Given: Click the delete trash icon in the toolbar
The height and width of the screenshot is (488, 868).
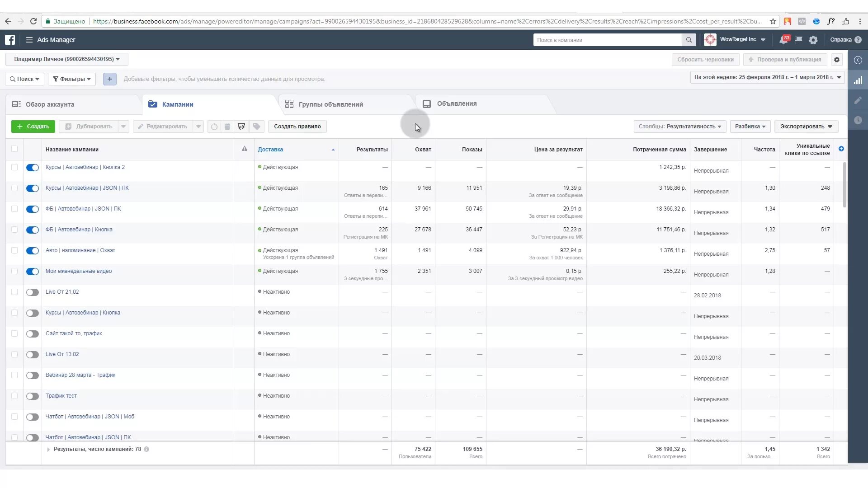Looking at the screenshot, I should pos(227,127).
